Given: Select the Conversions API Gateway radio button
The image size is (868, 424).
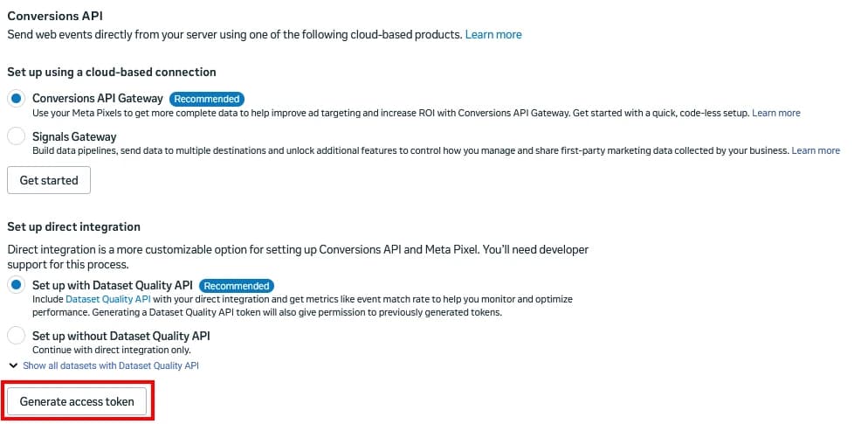Looking at the screenshot, I should tap(17, 99).
